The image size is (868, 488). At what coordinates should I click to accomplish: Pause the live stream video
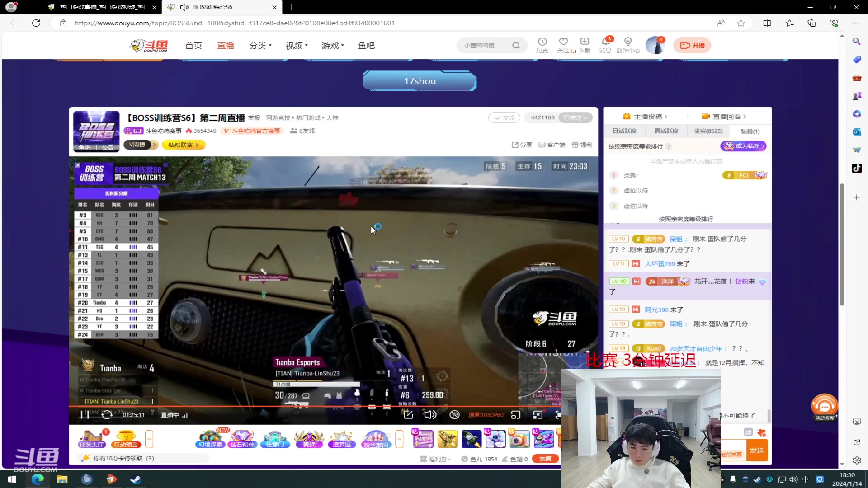tap(85, 415)
